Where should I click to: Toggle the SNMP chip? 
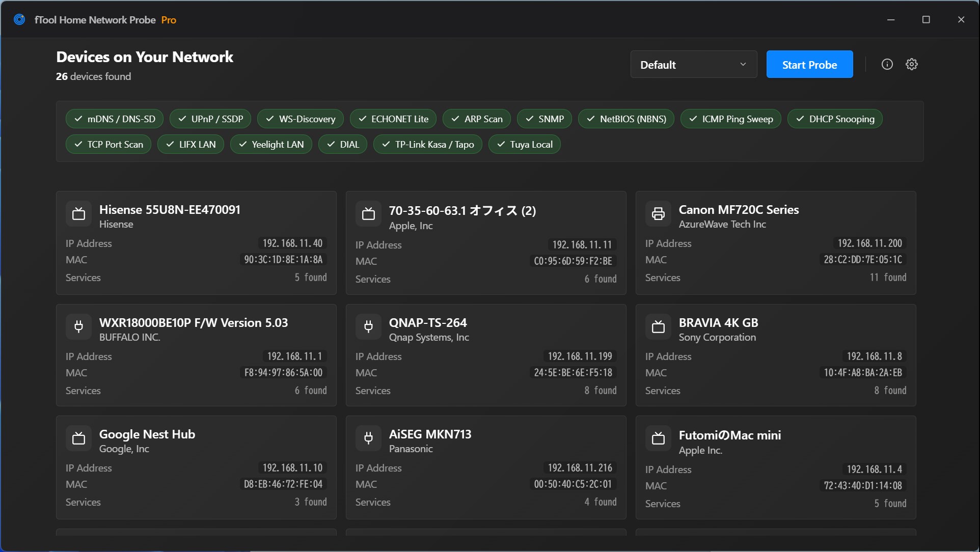(x=545, y=119)
